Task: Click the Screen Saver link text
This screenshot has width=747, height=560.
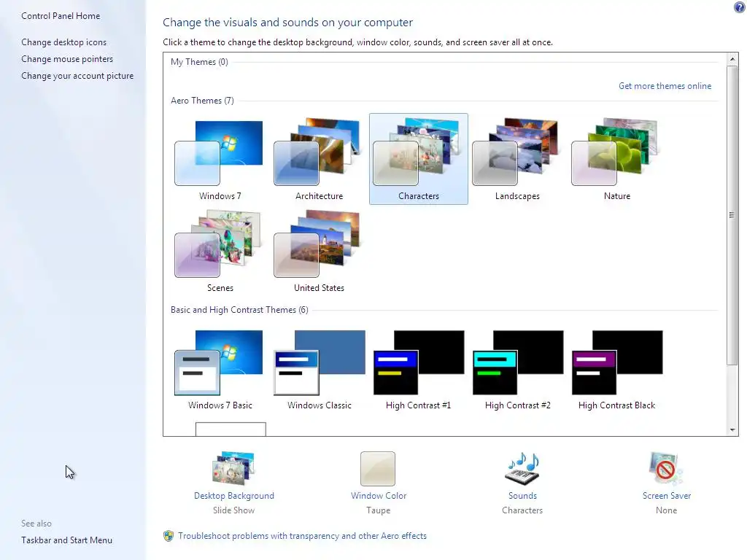Action: (x=667, y=496)
